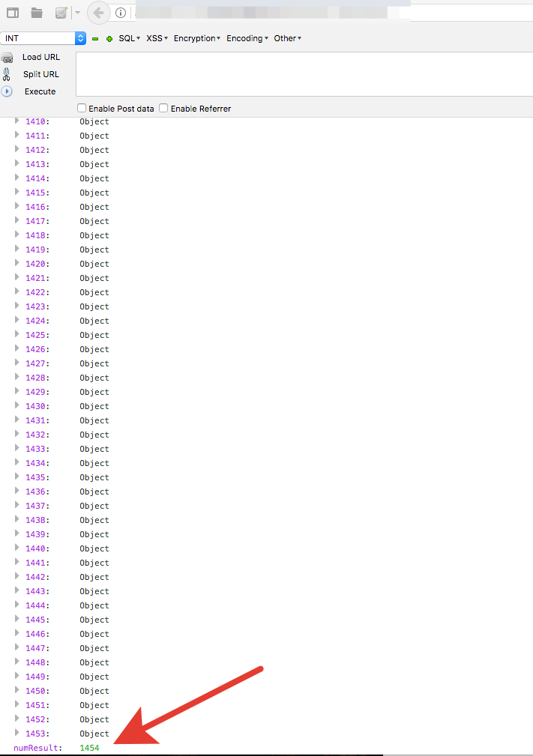Open the SQL menu
Viewport: 533px width, 756px height.
[x=129, y=38]
